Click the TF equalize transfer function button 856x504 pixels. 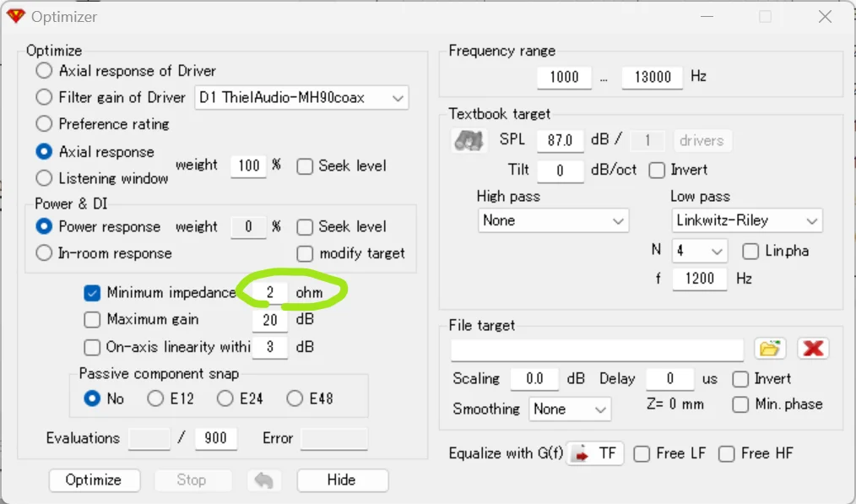pos(595,454)
